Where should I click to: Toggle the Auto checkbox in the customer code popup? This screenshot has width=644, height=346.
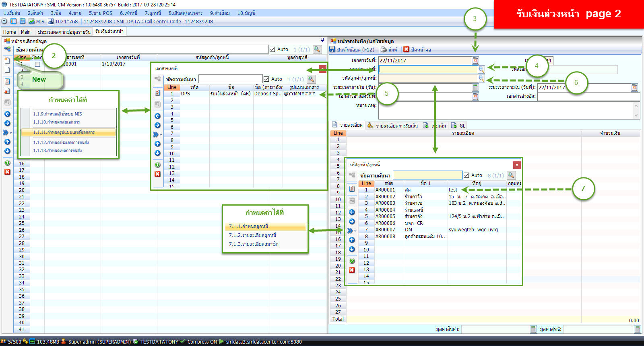coord(466,175)
